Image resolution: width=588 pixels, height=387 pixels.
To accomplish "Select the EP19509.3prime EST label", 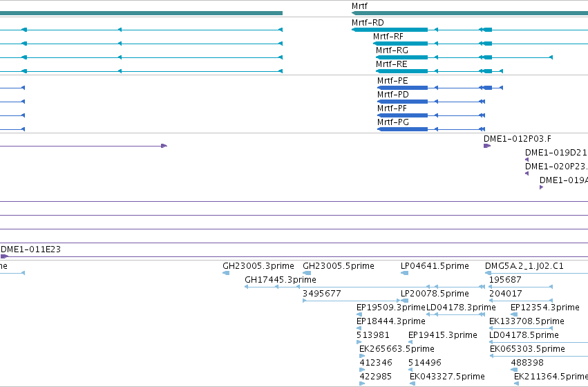I will 391,308.
